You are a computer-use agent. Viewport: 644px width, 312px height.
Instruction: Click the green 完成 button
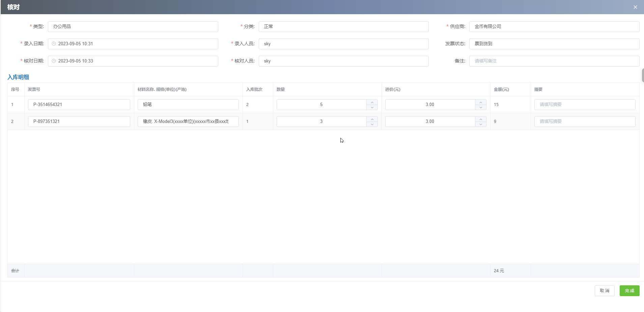[x=629, y=291]
